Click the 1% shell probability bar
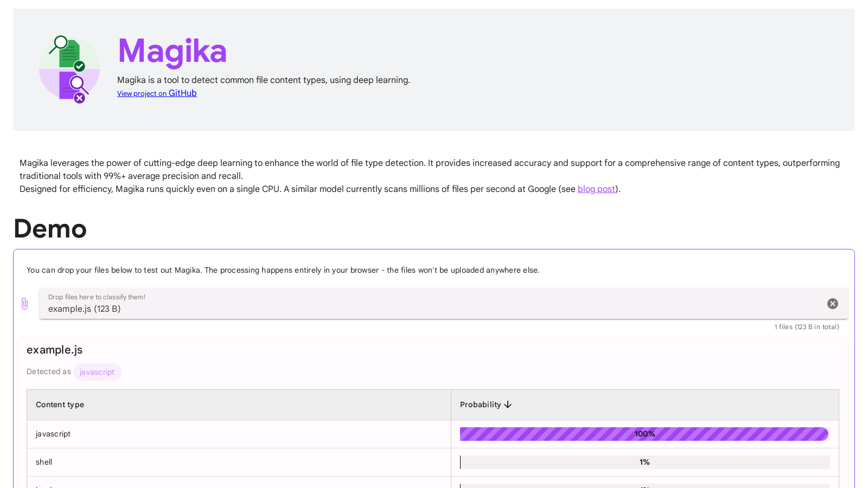Screen dimensions: 868x488 pyautogui.click(x=644, y=462)
